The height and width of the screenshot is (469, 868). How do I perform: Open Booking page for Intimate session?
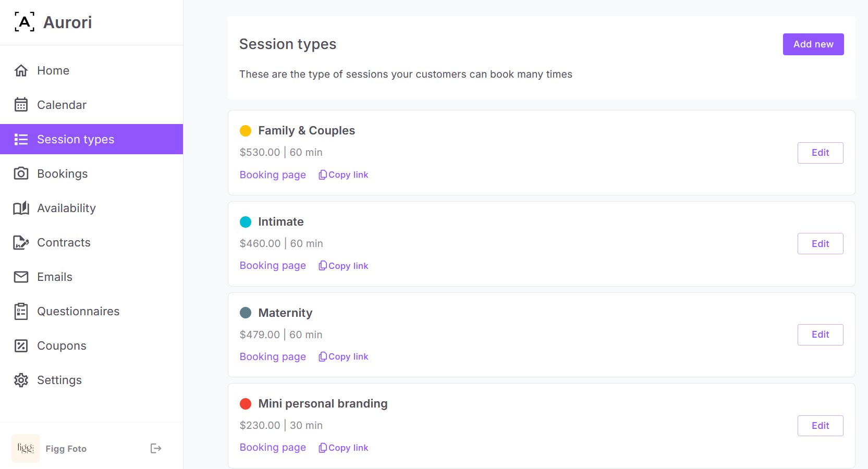coord(273,266)
